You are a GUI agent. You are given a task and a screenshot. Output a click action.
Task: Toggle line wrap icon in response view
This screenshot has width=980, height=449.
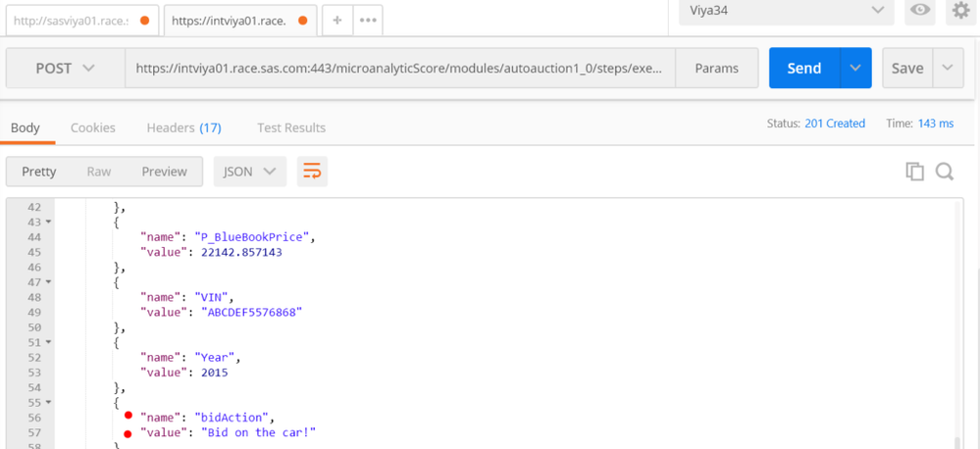312,172
